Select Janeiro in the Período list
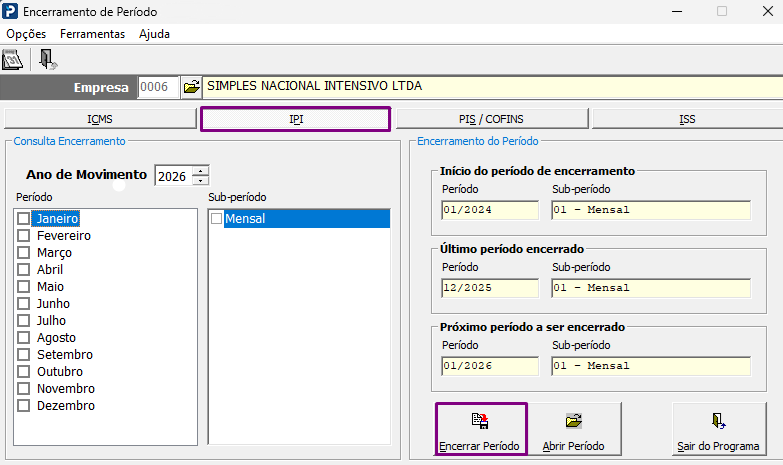Image resolution: width=783 pixels, height=465 pixels. (57, 218)
